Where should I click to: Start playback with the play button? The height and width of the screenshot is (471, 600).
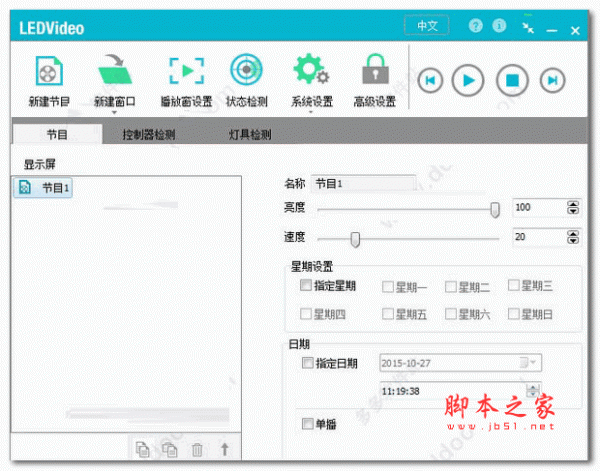click(468, 81)
